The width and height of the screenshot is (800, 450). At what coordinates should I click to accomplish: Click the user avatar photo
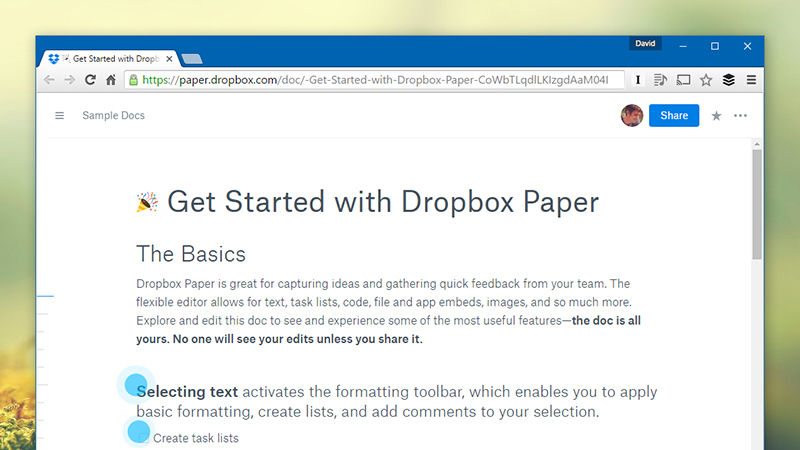632,115
